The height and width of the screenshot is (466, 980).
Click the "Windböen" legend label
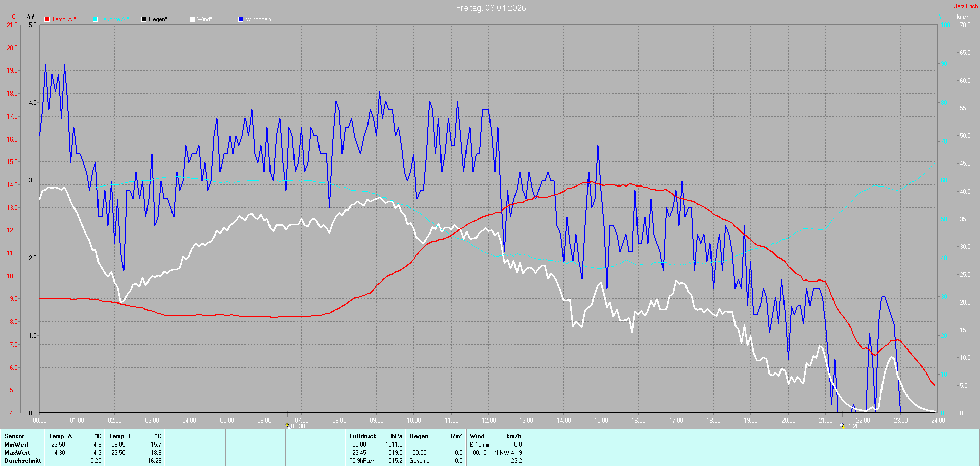pos(258,19)
